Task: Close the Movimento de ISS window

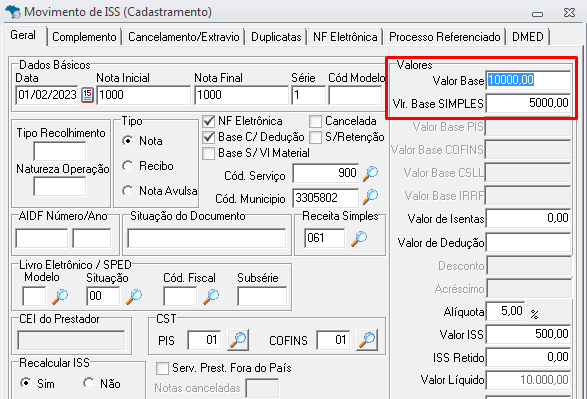Action: [x=569, y=13]
